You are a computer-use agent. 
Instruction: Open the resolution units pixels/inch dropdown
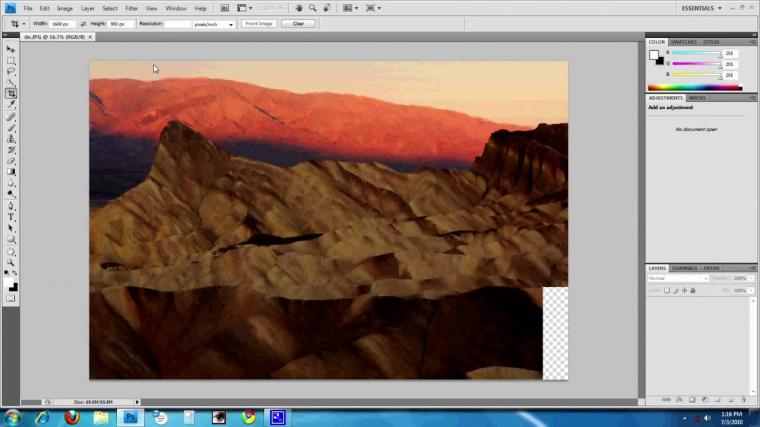pyautogui.click(x=215, y=23)
